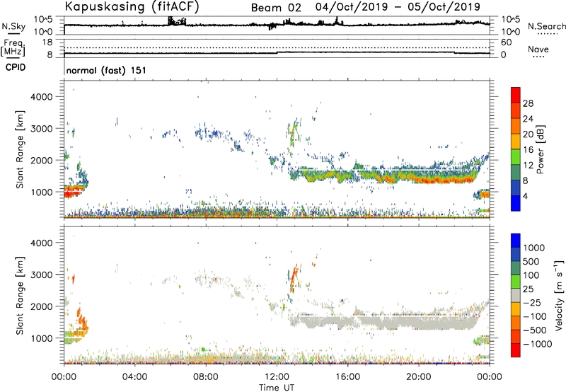Click the '18' tick on the frequency axis
566x392 pixels.
pyautogui.click(x=47, y=42)
